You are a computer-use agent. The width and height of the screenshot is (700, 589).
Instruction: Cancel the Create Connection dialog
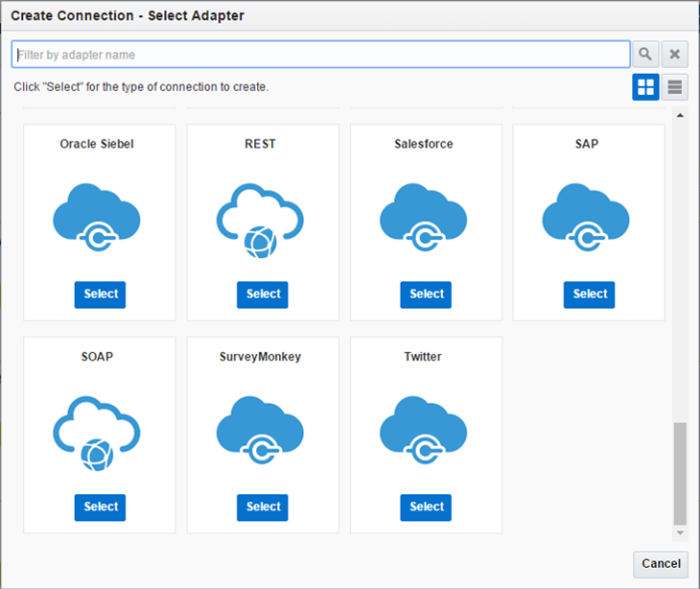[661, 564]
